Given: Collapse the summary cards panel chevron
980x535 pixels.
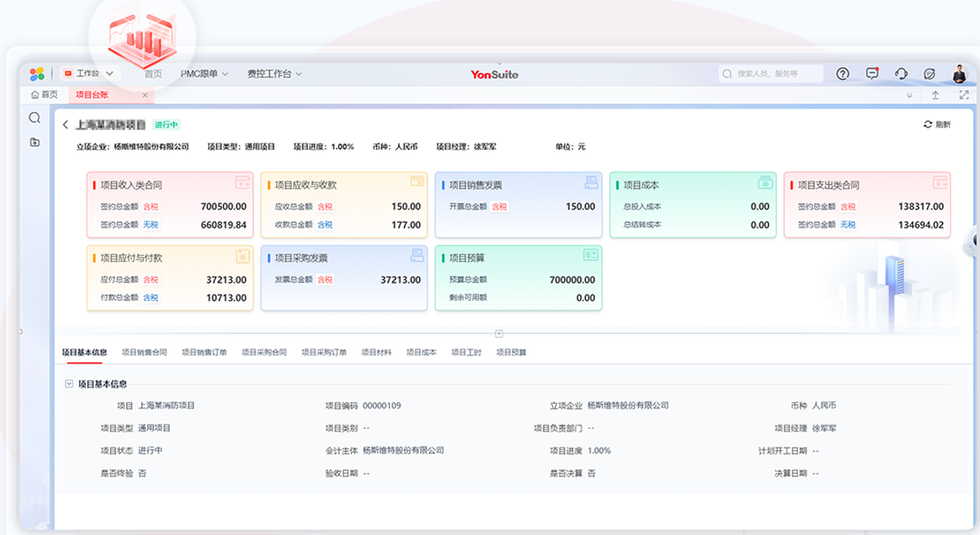Looking at the screenshot, I should [499, 333].
